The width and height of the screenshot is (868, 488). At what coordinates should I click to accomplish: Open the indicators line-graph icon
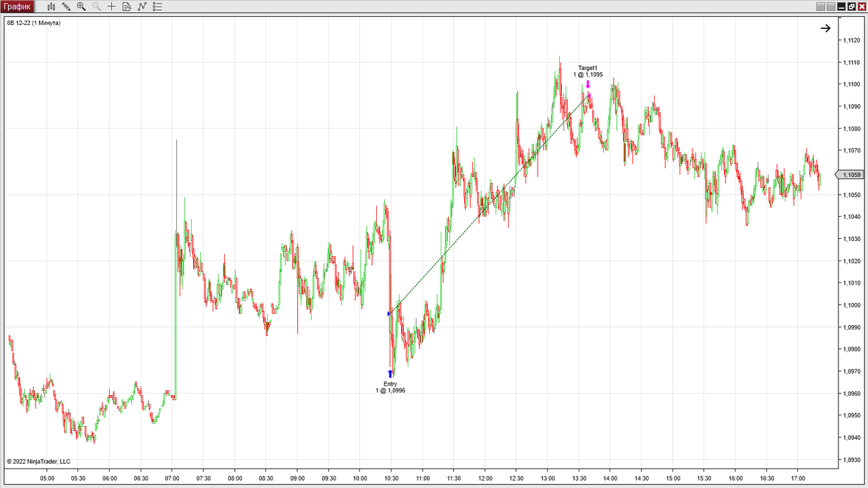[142, 7]
